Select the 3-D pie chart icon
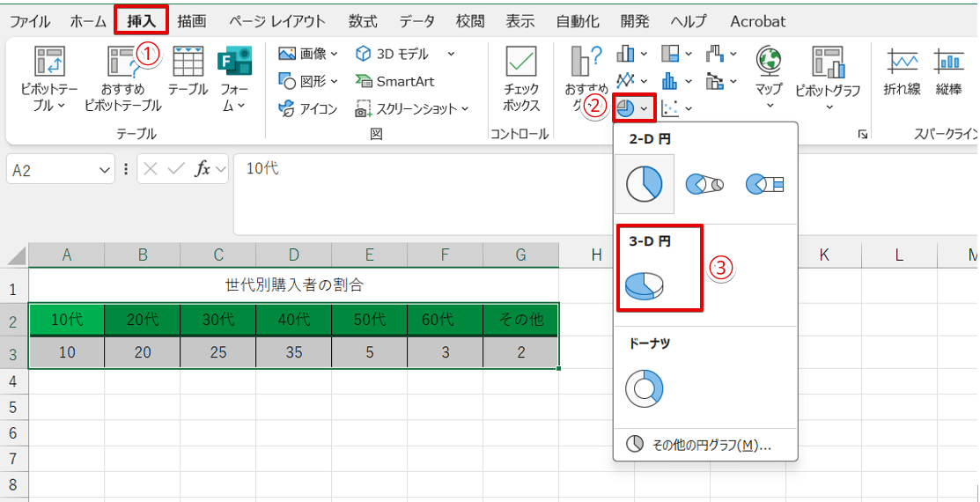This screenshot has width=980, height=502. pos(644,284)
